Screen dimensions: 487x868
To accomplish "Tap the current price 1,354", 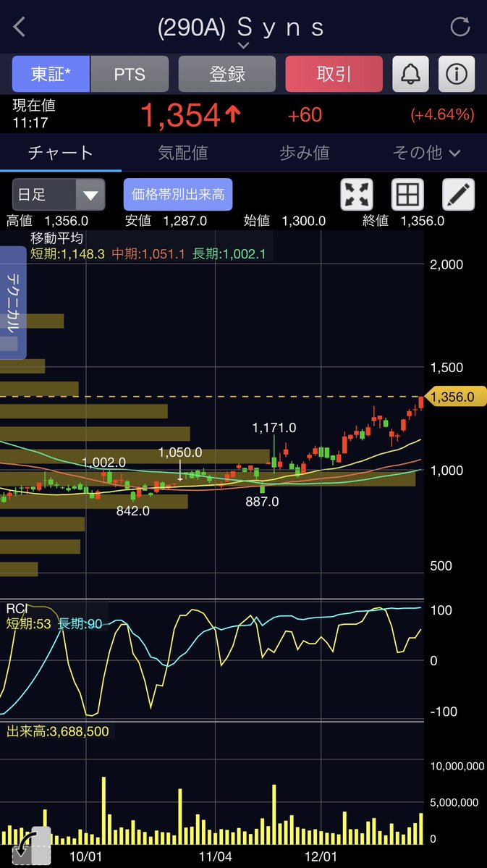I will 190,115.
